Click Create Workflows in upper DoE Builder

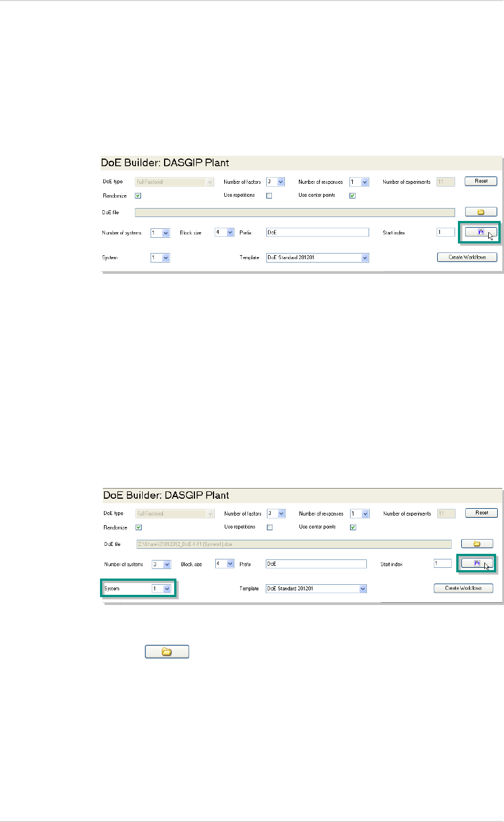(467, 257)
